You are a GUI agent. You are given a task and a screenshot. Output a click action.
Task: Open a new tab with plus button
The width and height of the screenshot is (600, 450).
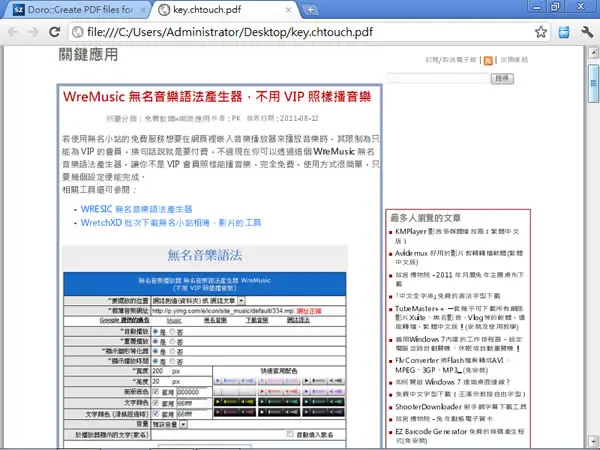click(310, 10)
